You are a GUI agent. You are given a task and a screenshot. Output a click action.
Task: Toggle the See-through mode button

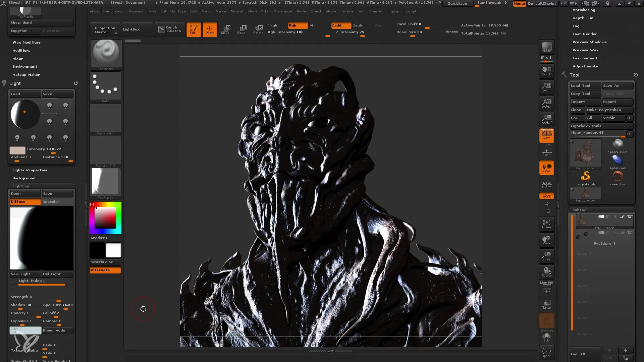coord(492,3)
